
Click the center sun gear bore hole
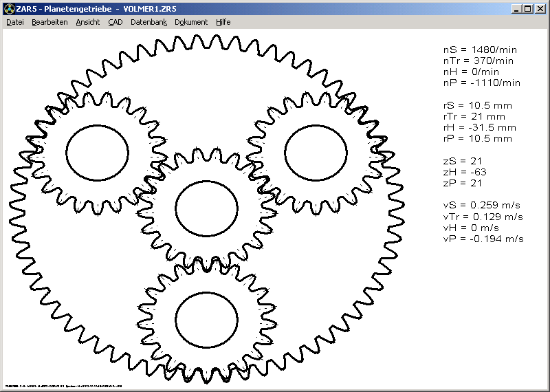[x=206, y=207]
